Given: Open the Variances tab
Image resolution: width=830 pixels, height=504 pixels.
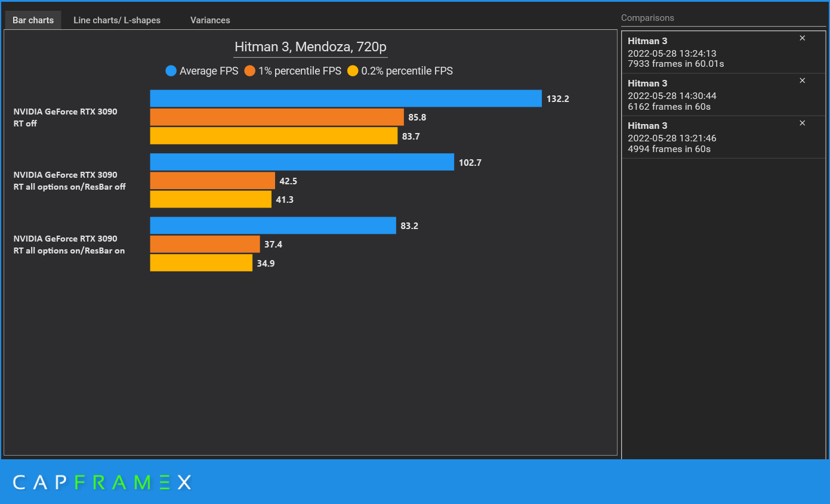Looking at the screenshot, I should click(210, 20).
